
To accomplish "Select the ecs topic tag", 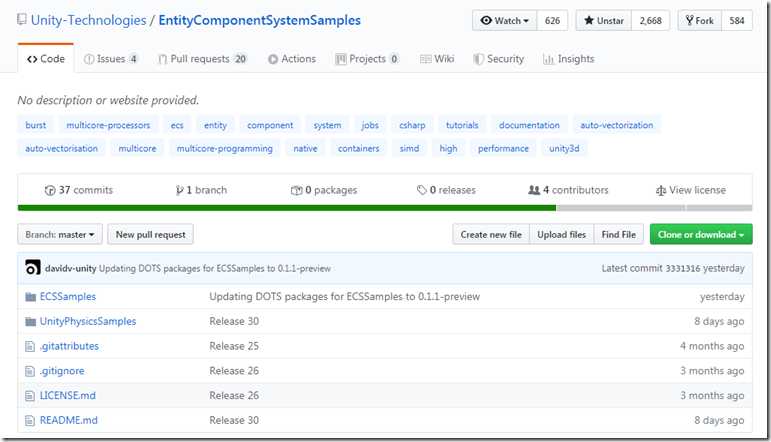I will click(x=177, y=125).
